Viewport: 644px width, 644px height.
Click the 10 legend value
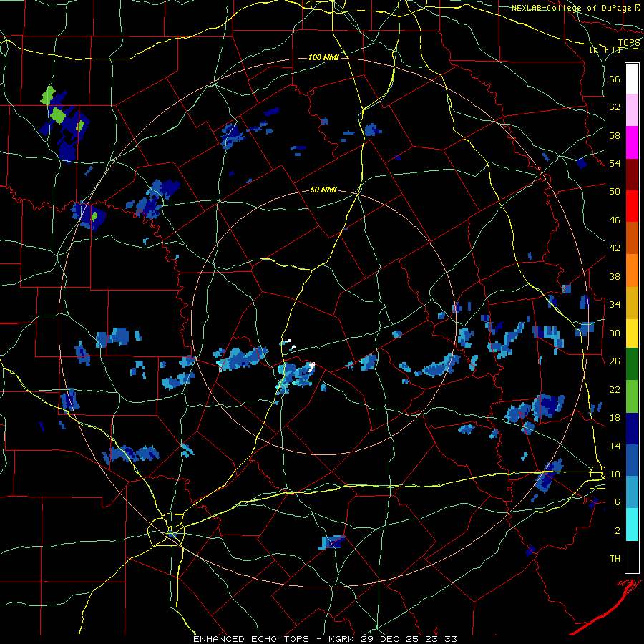coord(615,474)
